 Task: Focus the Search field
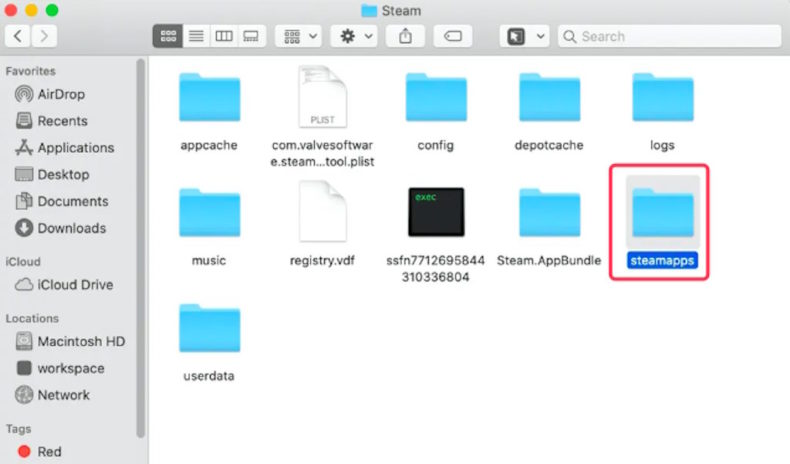coord(670,36)
